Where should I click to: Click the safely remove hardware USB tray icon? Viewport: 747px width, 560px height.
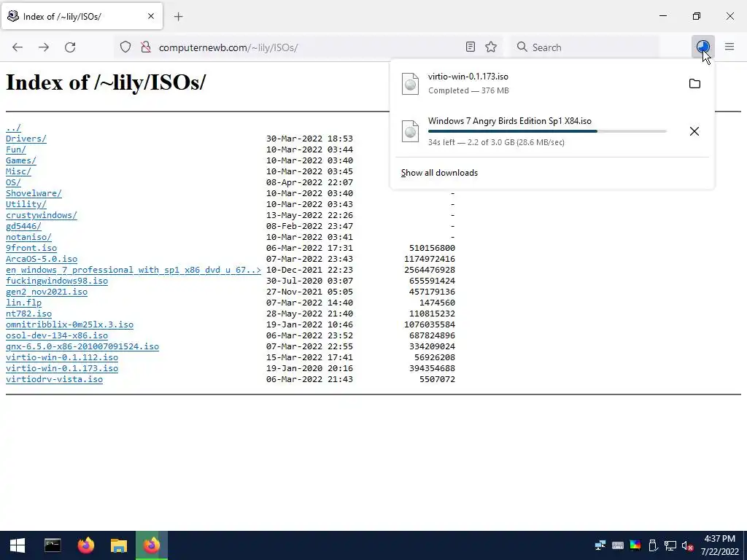[653, 545]
